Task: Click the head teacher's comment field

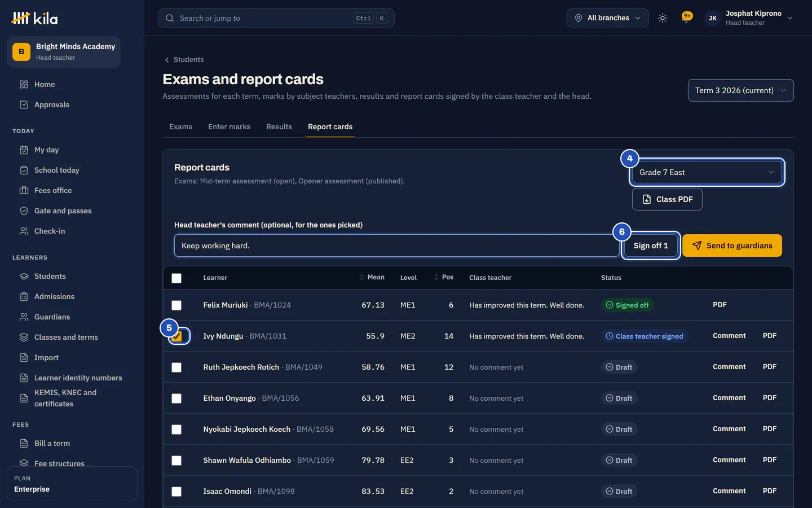Action: (396, 246)
